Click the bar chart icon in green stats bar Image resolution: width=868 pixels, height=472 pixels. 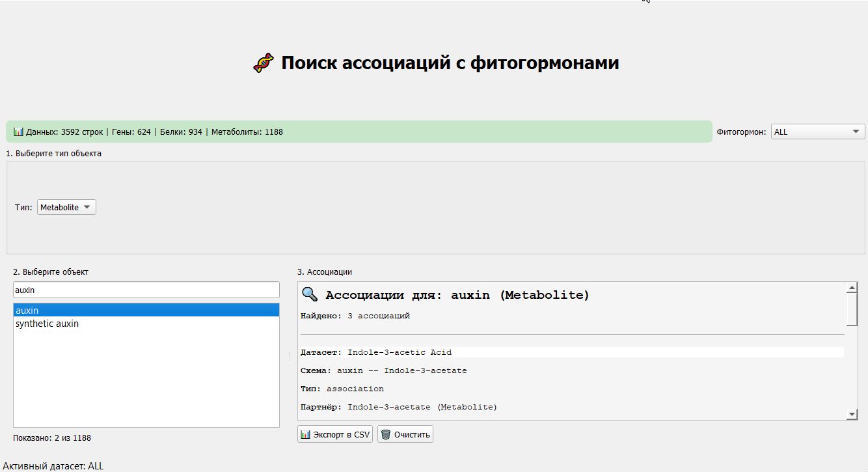point(18,132)
